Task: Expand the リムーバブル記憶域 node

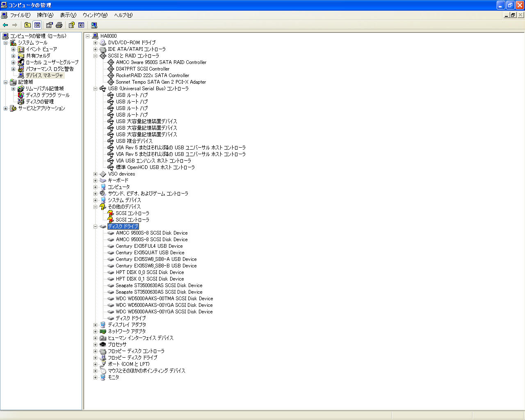Action: 13,89
